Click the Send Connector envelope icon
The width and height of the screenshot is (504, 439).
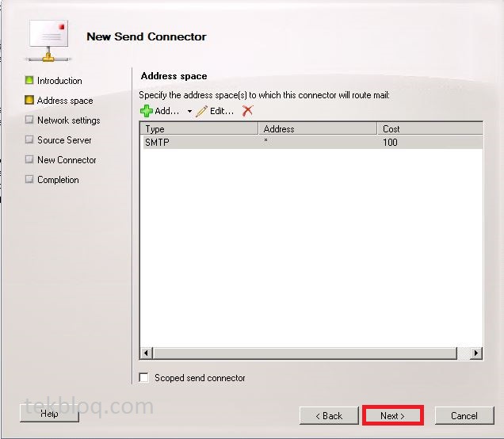point(48,40)
